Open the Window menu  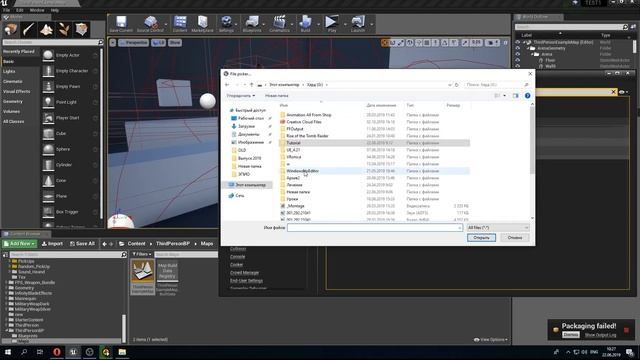coord(37,10)
